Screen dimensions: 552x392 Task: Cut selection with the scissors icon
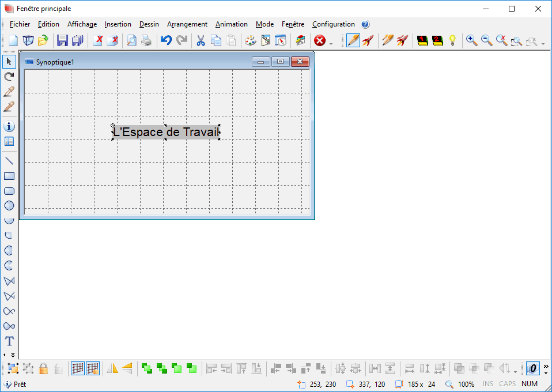(x=201, y=40)
